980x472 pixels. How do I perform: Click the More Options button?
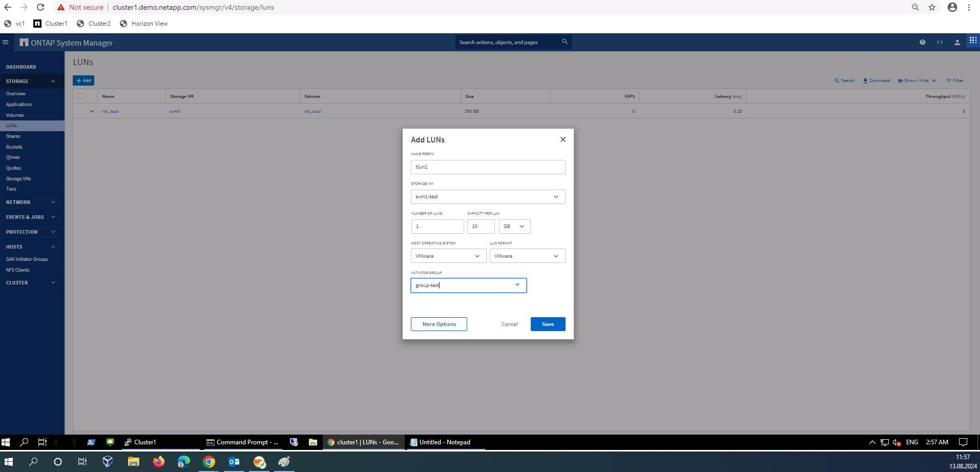coord(439,324)
